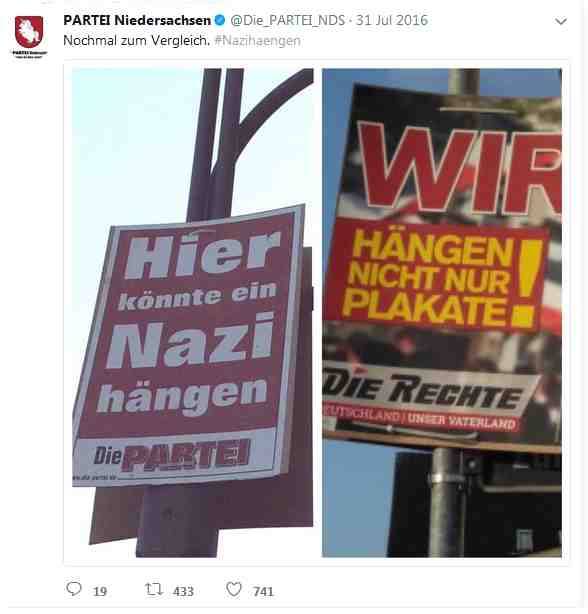This screenshot has height=614, width=588.
Task: Click Die PARTEI logo on left poster
Action: [x=172, y=457]
